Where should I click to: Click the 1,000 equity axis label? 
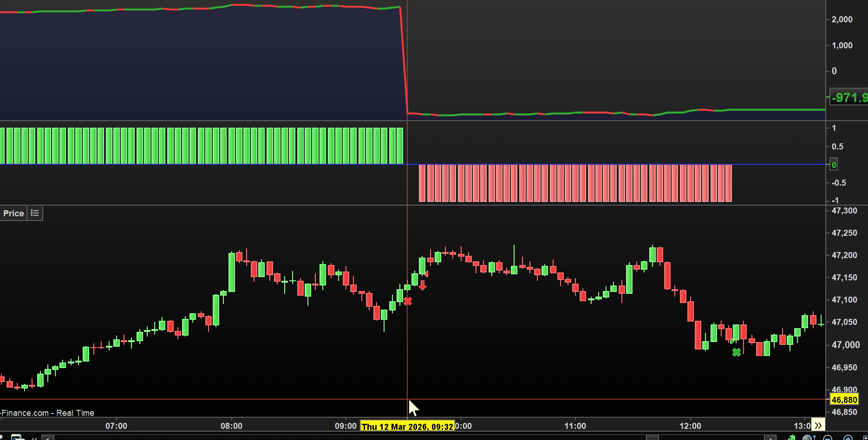842,45
